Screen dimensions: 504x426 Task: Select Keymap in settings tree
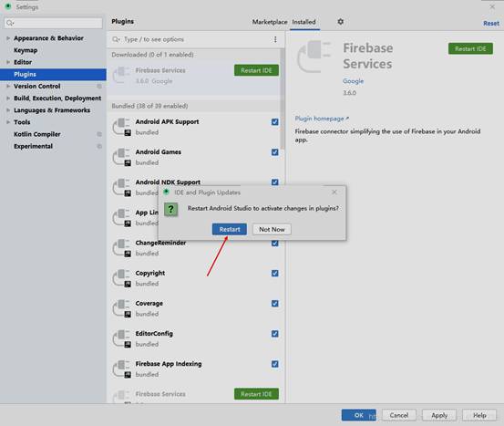coord(26,50)
